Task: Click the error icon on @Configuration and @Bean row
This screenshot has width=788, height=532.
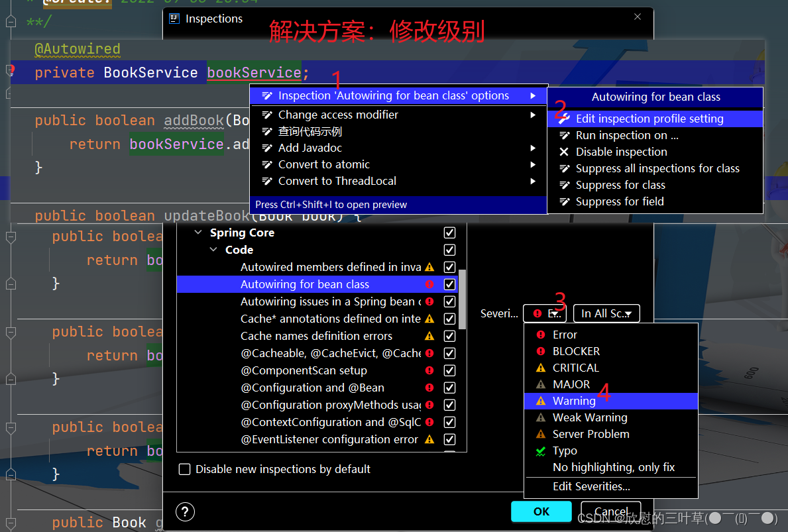Action: point(429,388)
